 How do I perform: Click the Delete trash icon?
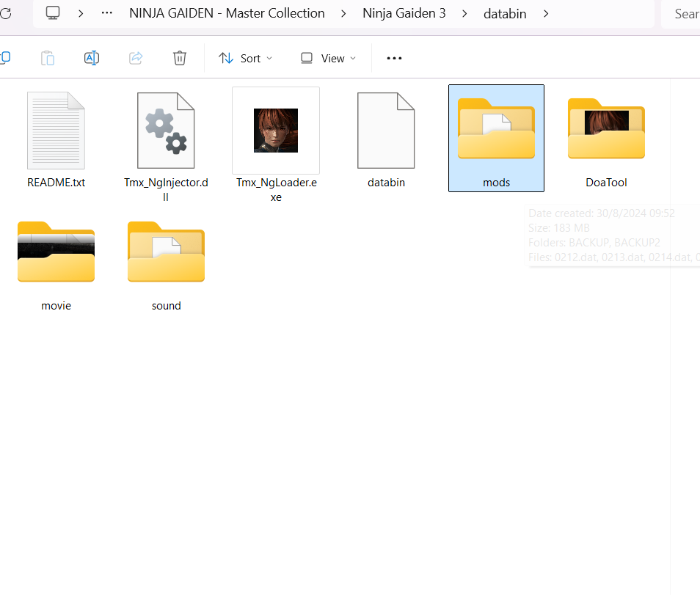tap(180, 58)
